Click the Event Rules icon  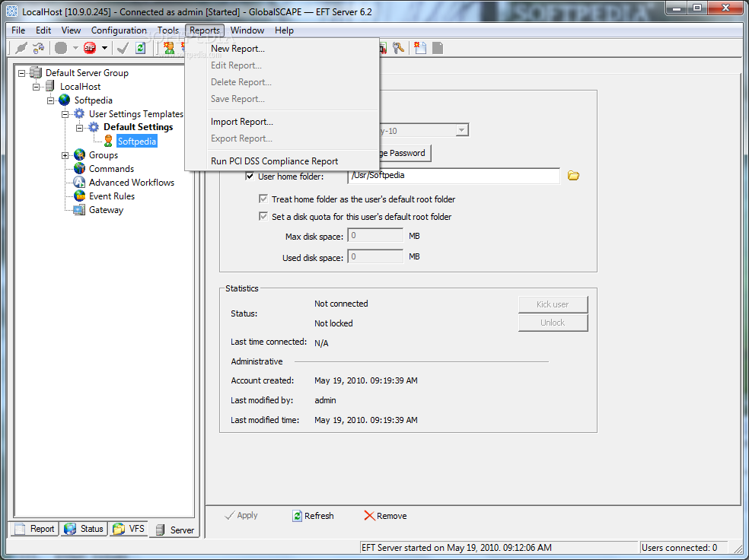pos(79,196)
